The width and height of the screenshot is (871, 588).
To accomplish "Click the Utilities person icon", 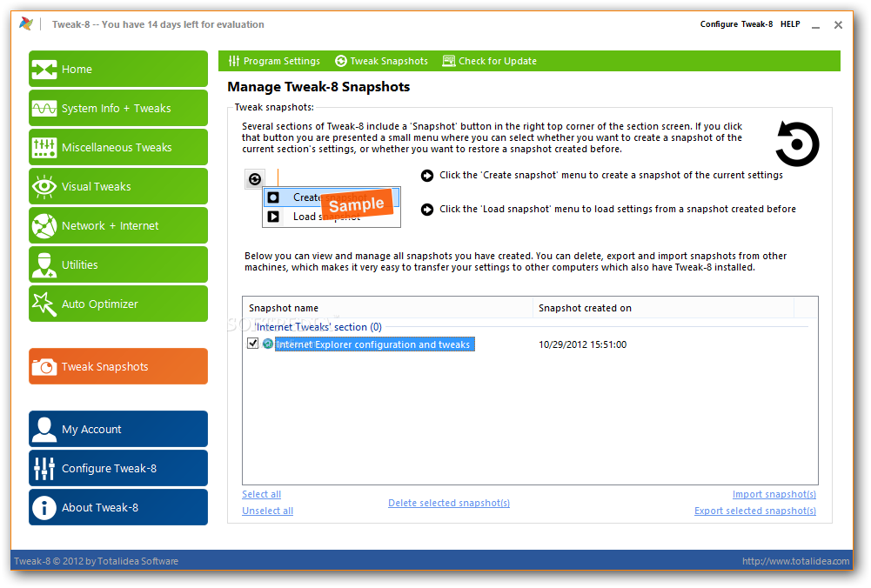I will (x=44, y=264).
